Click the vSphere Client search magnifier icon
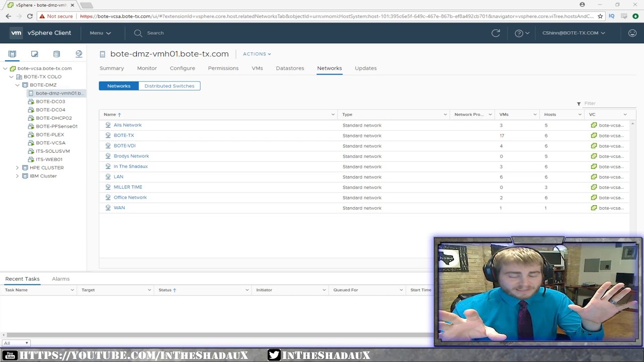 [x=138, y=33]
